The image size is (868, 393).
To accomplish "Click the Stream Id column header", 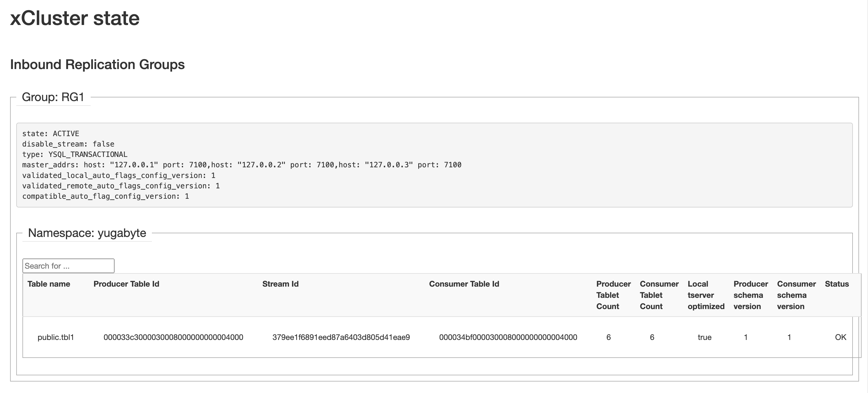I will [x=280, y=284].
